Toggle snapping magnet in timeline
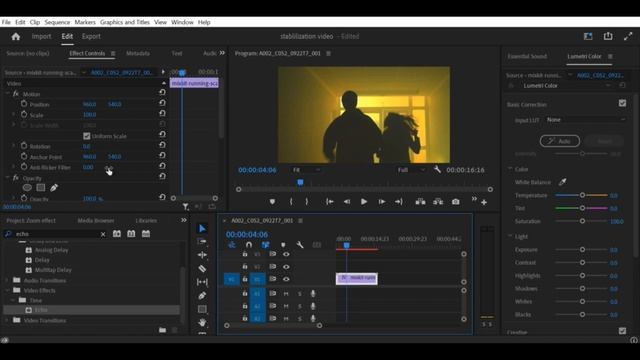This screenshot has height=360, width=640. point(249,245)
